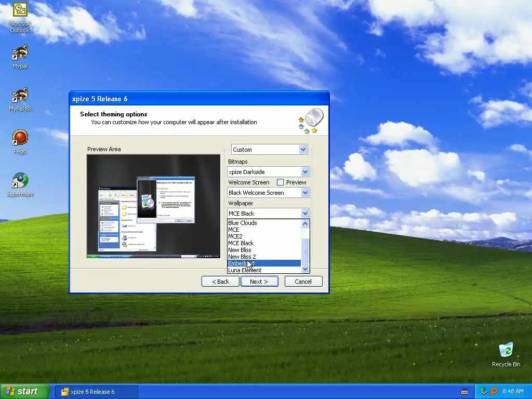Open the Black Welcome Screen dropdown
532x399 pixels.
268,192
